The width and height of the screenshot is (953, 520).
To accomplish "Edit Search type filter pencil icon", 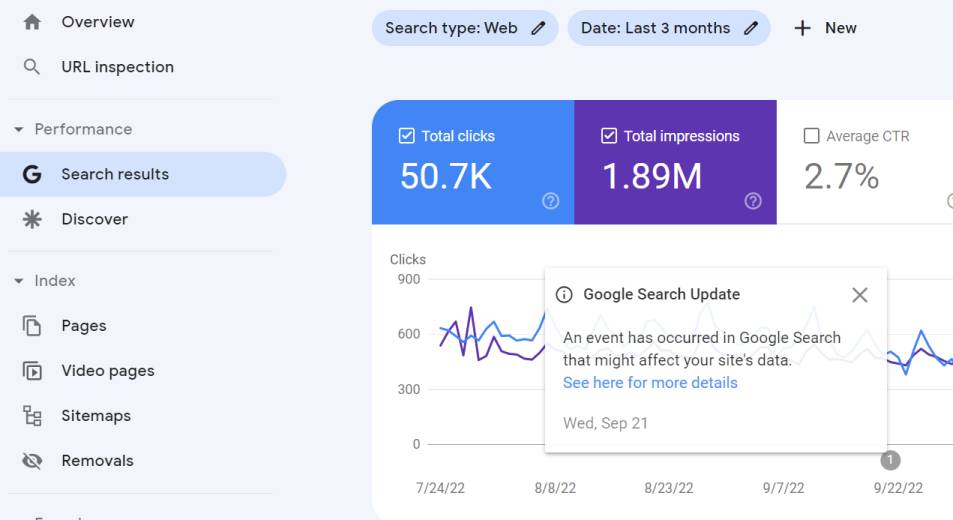I will pyautogui.click(x=538, y=28).
